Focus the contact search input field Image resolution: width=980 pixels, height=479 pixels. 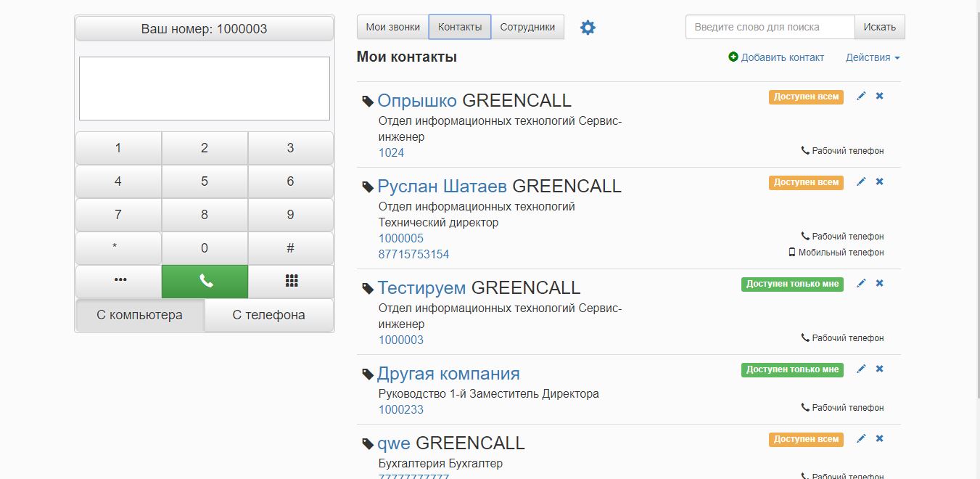click(x=770, y=27)
